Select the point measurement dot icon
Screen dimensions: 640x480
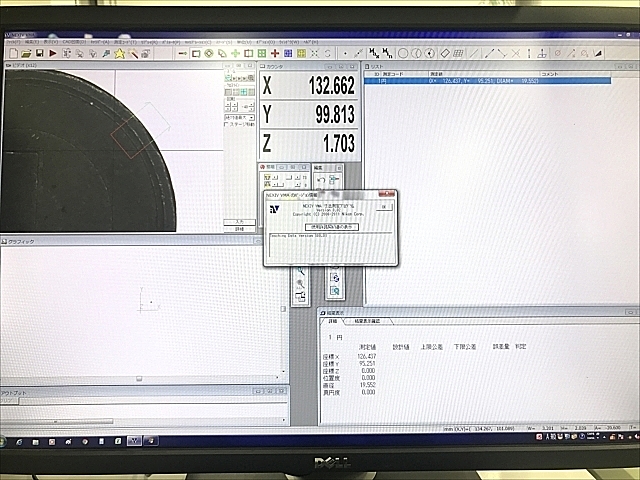click(345, 53)
